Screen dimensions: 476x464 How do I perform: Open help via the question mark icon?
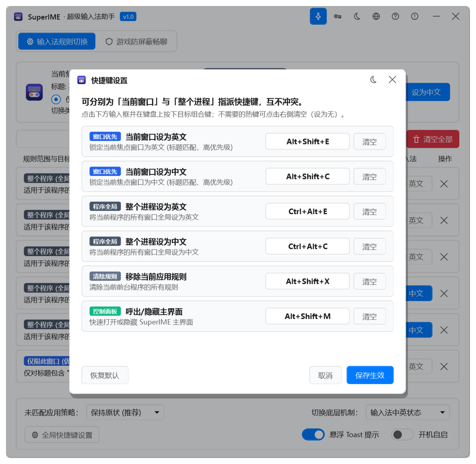click(x=395, y=16)
